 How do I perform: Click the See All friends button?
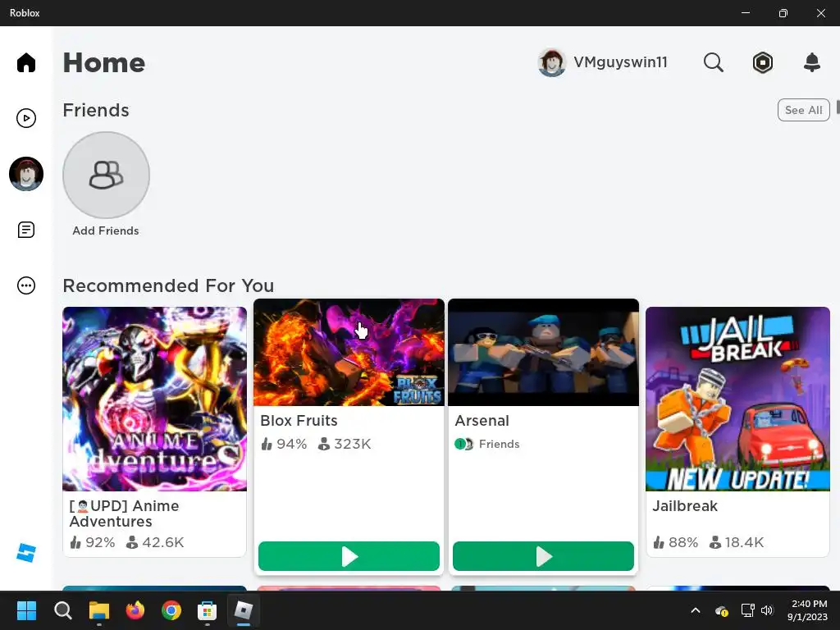pos(803,110)
